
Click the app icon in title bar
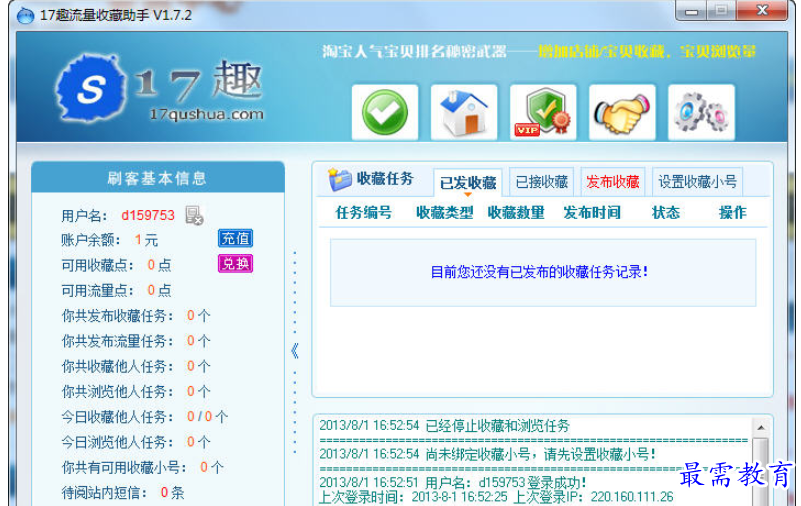[25, 15]
